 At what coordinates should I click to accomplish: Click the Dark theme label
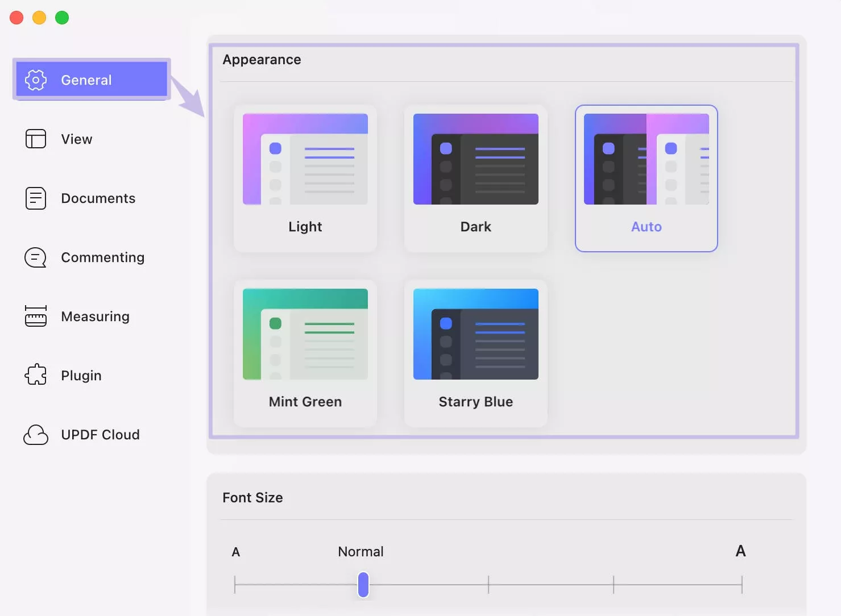[476, 227]
